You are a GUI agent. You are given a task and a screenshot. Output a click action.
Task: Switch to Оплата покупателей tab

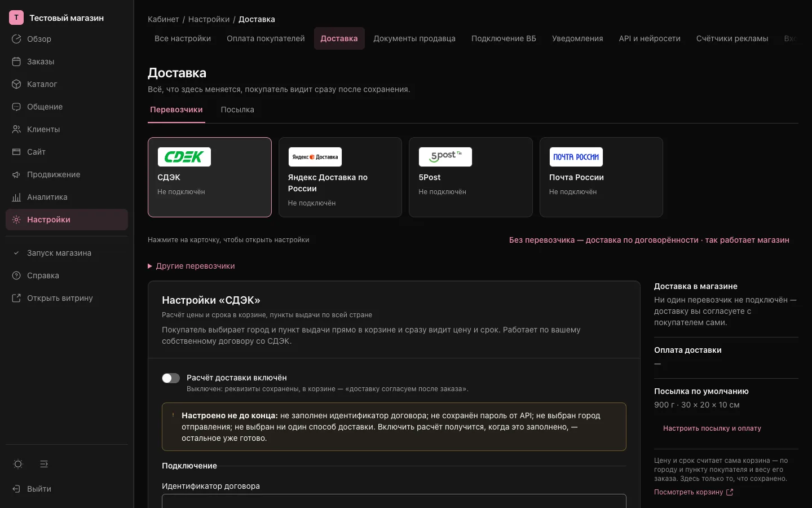pos(266,38)
